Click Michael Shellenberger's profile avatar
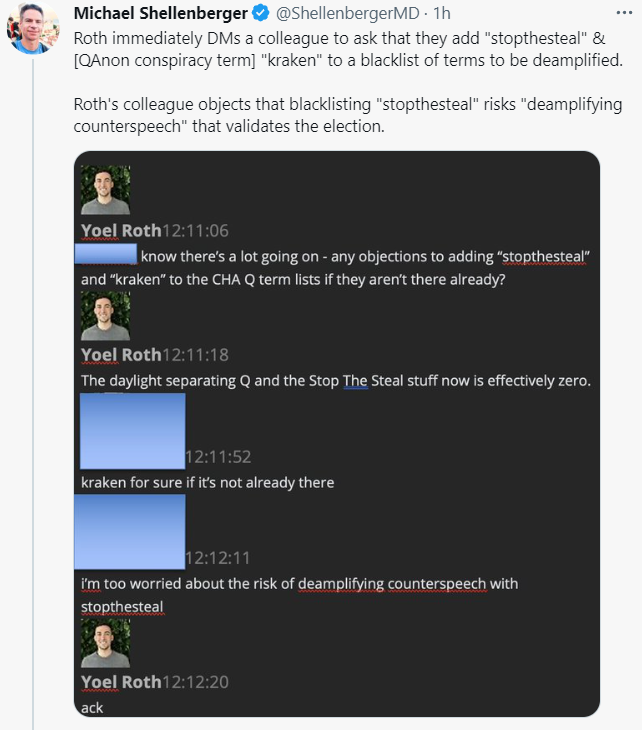 point(32,28)
